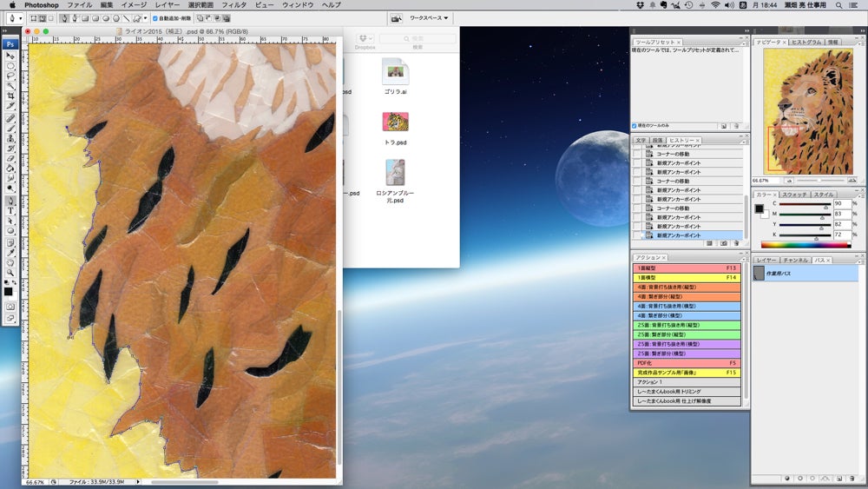Viewport: 868px width, 489px height.
Task: Click the foreground color swatch in toolbox
Action: [9, 291]
